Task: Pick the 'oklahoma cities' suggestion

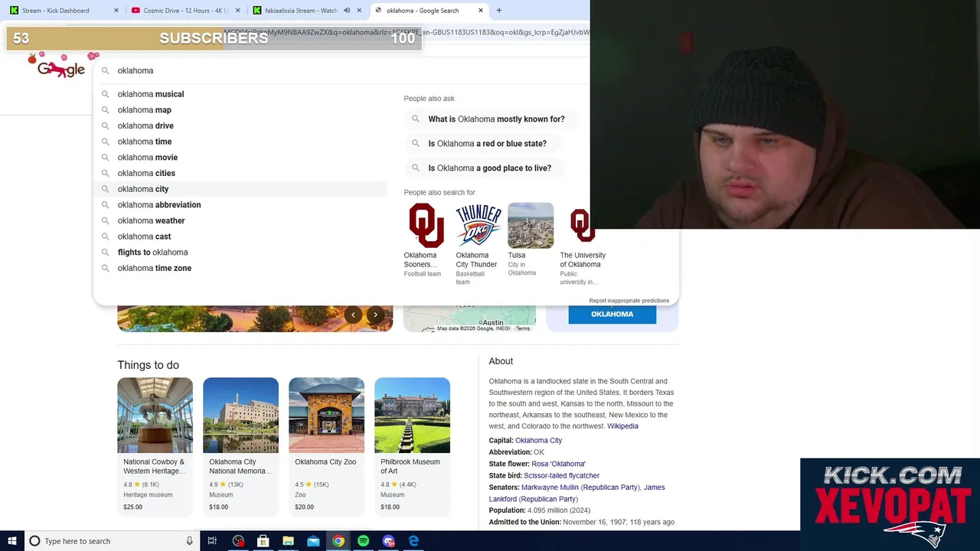Action: (x=240, y=173)
